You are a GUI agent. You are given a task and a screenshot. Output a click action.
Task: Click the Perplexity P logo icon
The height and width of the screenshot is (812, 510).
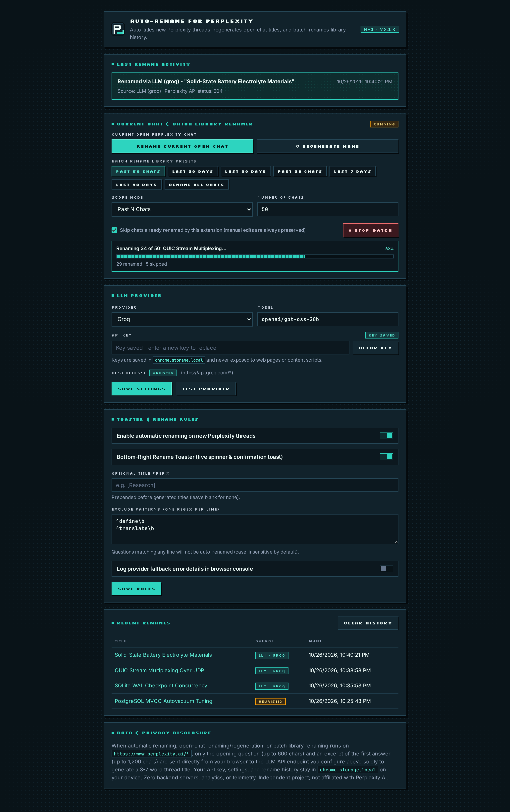pos(118,29)
